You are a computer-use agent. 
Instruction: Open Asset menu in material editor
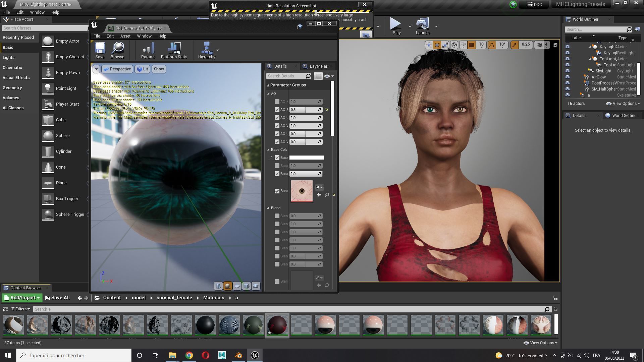[x=125, y=36]
